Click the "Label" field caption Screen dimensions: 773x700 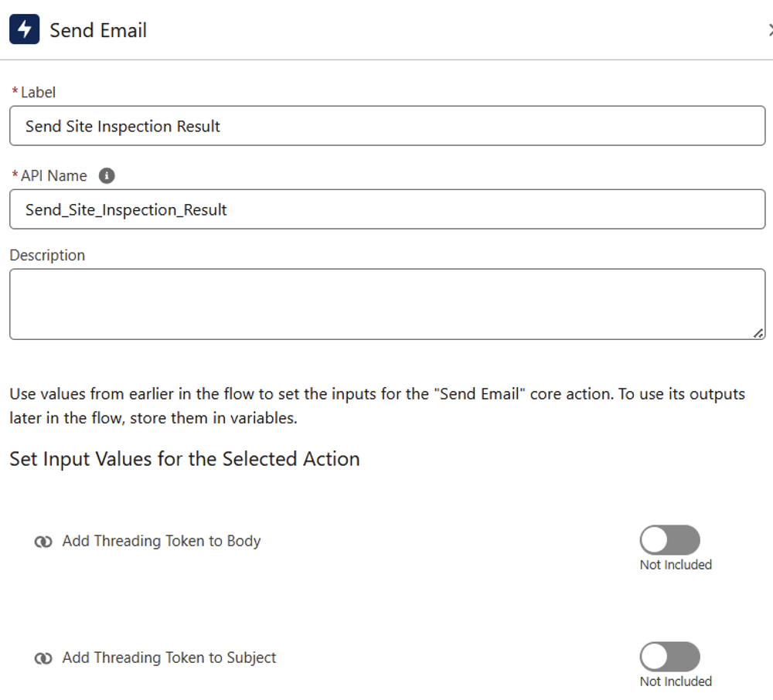coord(38,92)
